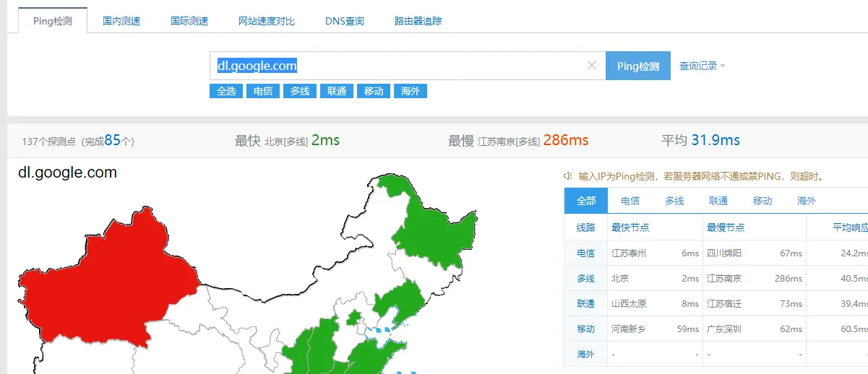Screen dimensions: 868x374
Task: Click the 海外 row label in table
Action: (x=586, y=354)
